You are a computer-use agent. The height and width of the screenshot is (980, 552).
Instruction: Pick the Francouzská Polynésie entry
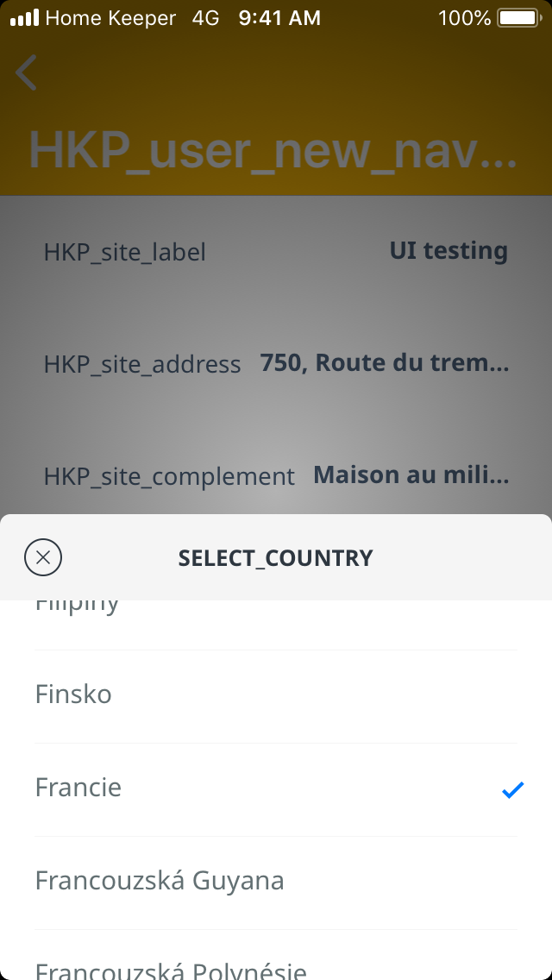coord(171,970)
